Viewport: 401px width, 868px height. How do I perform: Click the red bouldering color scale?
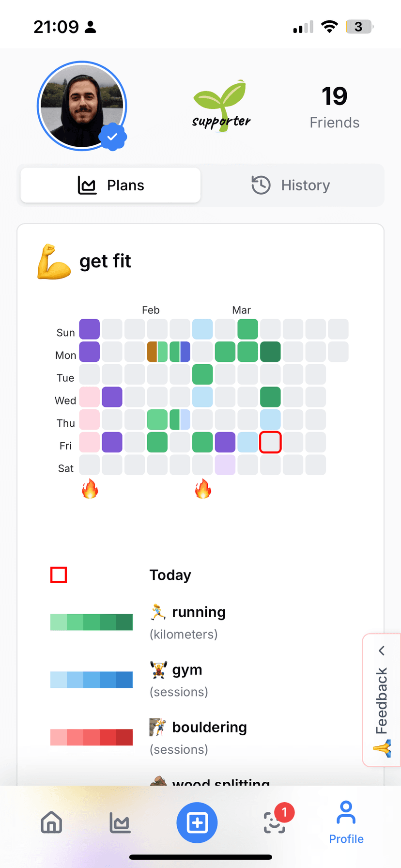pyautogui.click(x=92, y=737)
